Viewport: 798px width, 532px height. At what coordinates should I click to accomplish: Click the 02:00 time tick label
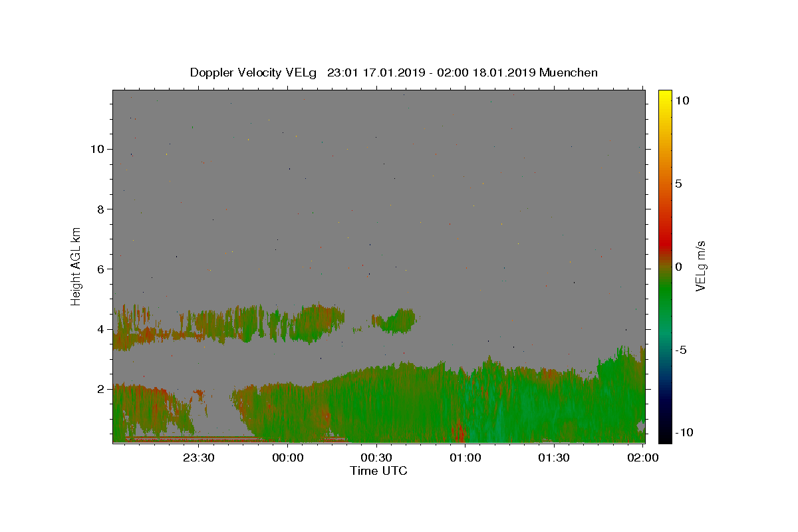(642, 458)
